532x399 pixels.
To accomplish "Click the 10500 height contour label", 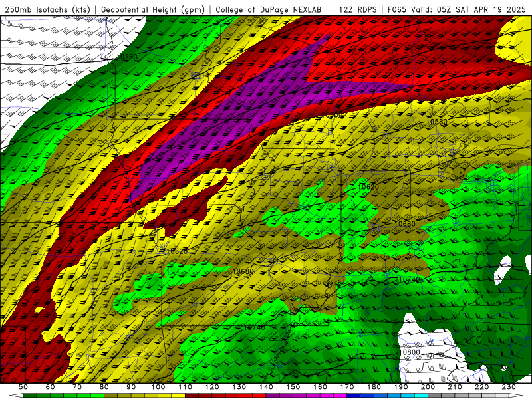I will click(332, 115).
